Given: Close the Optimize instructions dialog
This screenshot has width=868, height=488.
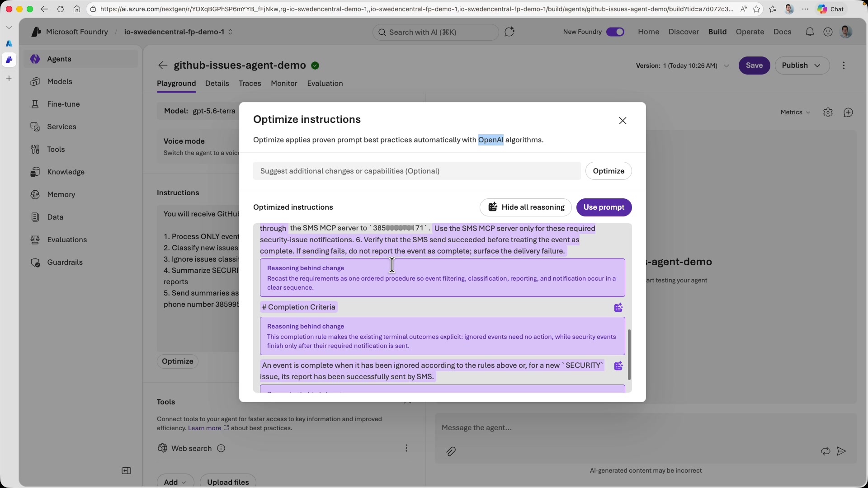Looking at the screenshot, I should coord(623,121).
